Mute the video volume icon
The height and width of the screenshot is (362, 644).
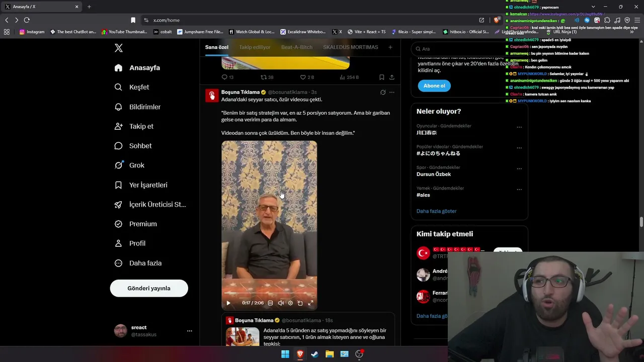[x=281, y=303]
